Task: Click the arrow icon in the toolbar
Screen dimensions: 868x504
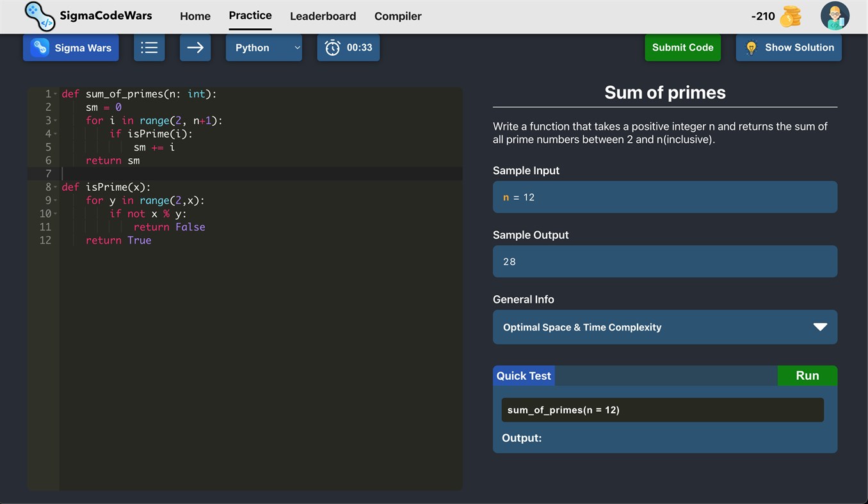Action: pos(195,47)
